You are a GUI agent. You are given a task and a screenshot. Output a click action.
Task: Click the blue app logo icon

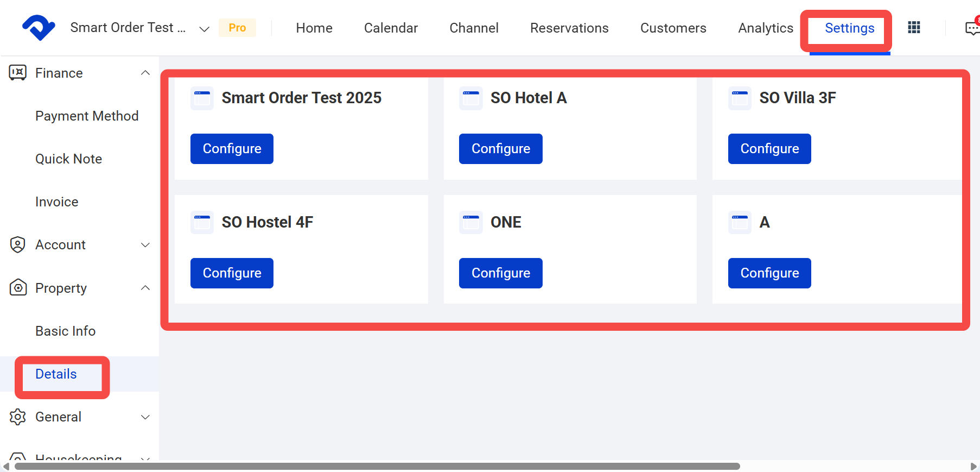(x=39, y=27)
